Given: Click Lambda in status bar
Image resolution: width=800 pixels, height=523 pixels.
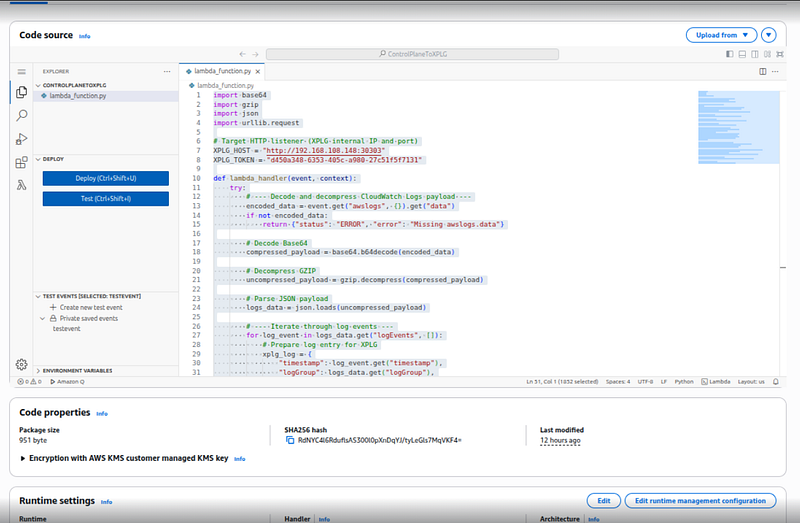Looking at the screenshot, I should (x=715, y=382).
